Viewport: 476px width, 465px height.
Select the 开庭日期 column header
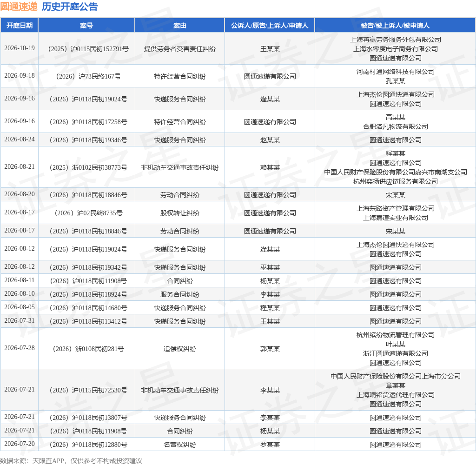[20, 26]
